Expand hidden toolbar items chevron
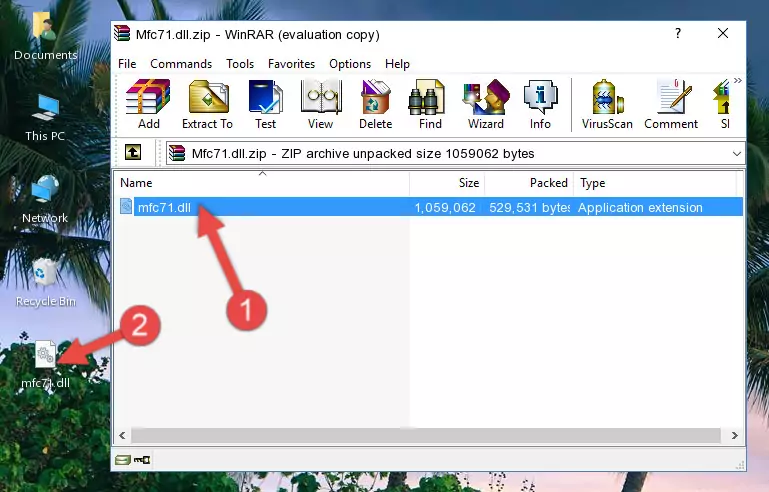The width and height of the screenshot is (769, 492). pyautogui.click(x=737, y=80)
